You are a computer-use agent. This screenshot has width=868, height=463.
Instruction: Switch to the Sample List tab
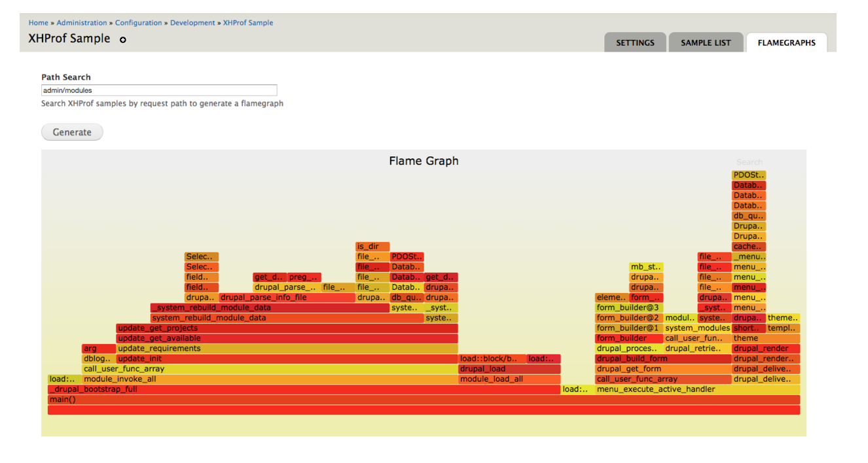pyautogui.click(x=706, y=43)
